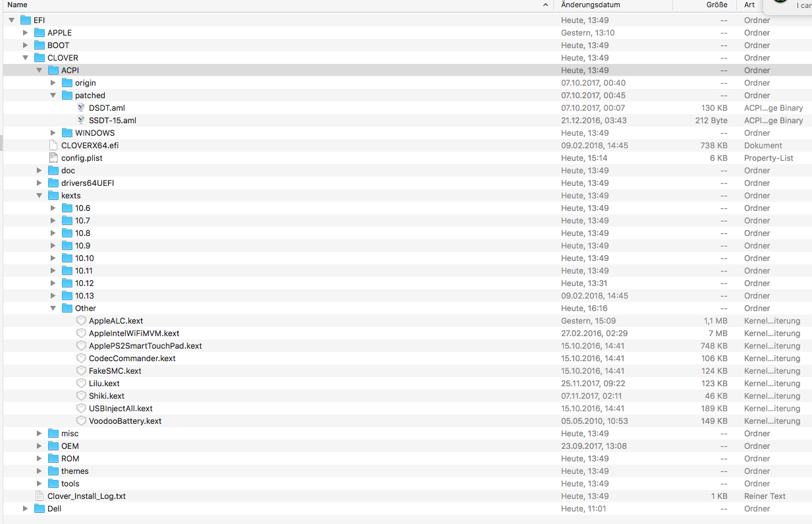Image resolution: width=812 pixels, height=524 pixels.
Task: Collapse the Other folder triangle
Action: [x=53, y=308]
